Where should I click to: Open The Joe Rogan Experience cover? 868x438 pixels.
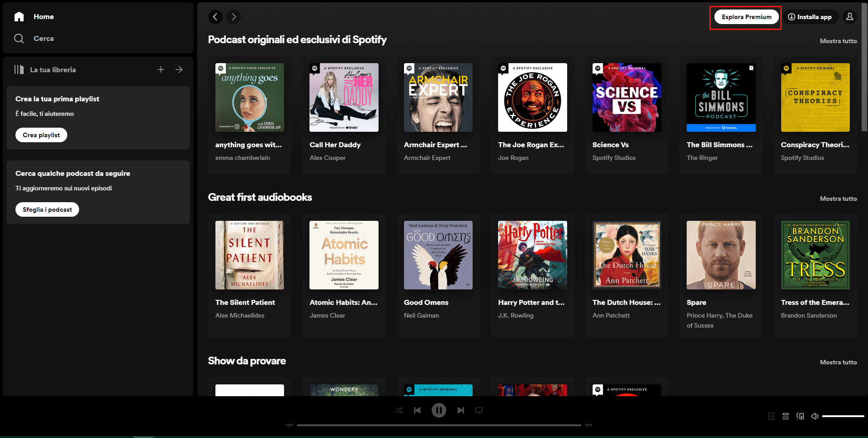(x=533, y=97)
